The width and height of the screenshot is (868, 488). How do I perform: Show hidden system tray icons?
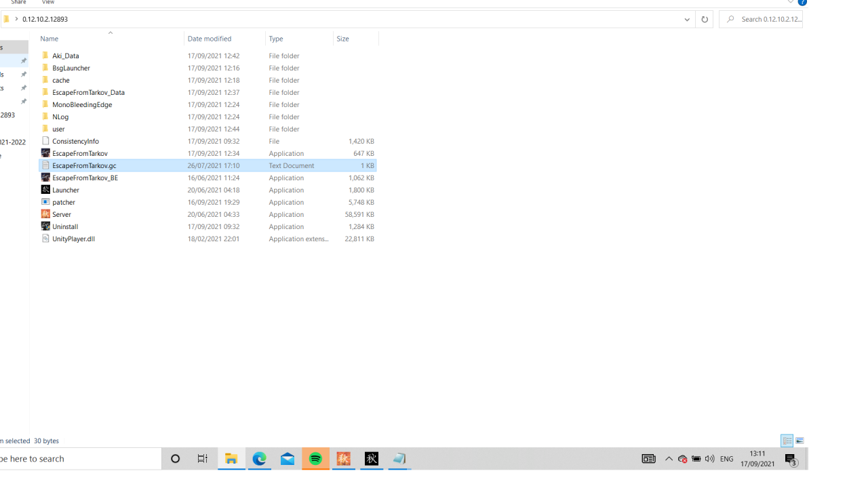pyautogui.click(x=669, y=459)
